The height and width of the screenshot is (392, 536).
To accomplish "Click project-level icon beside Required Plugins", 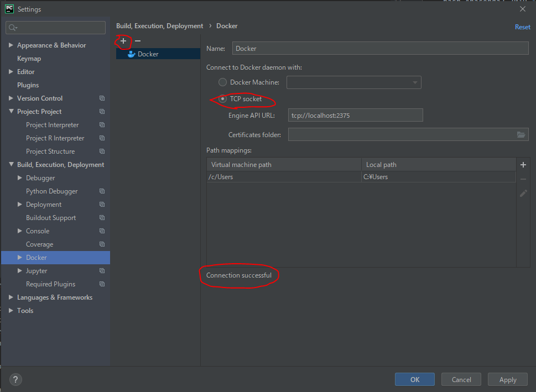I will (x=102, y=284).
